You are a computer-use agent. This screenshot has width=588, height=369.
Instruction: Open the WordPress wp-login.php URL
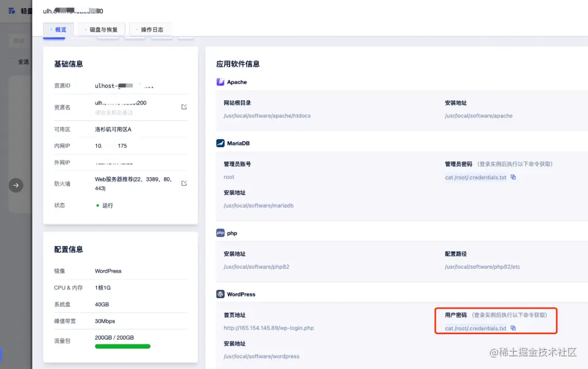[x=268, y=328]
